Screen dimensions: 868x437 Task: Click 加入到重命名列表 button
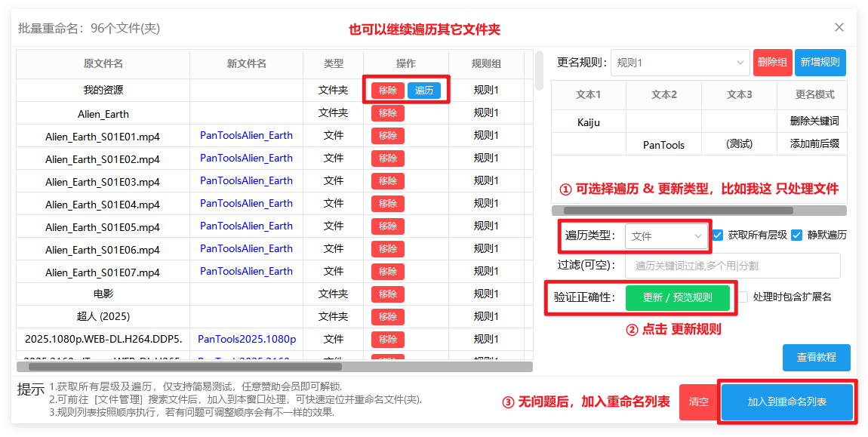click(x=786, y=402)
